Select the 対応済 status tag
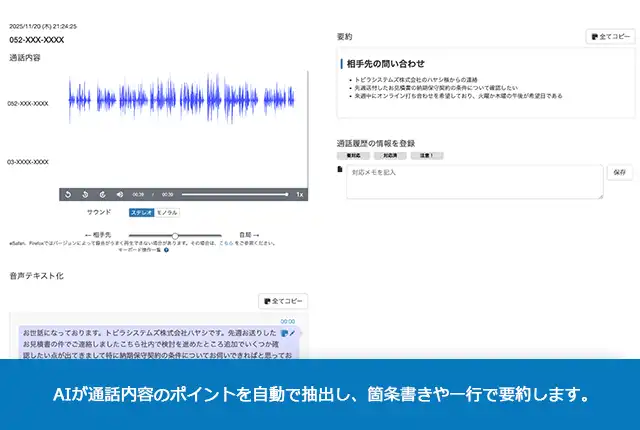 [x=389, y=156]
